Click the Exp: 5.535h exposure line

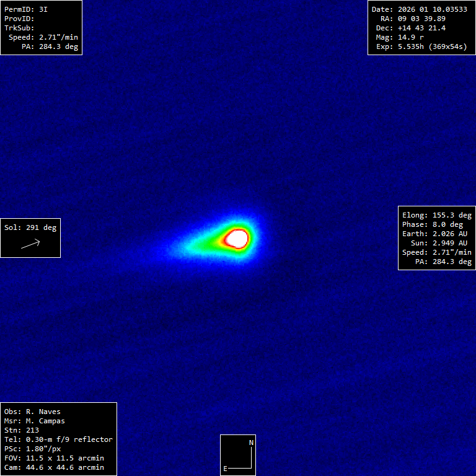coord(421,46)
